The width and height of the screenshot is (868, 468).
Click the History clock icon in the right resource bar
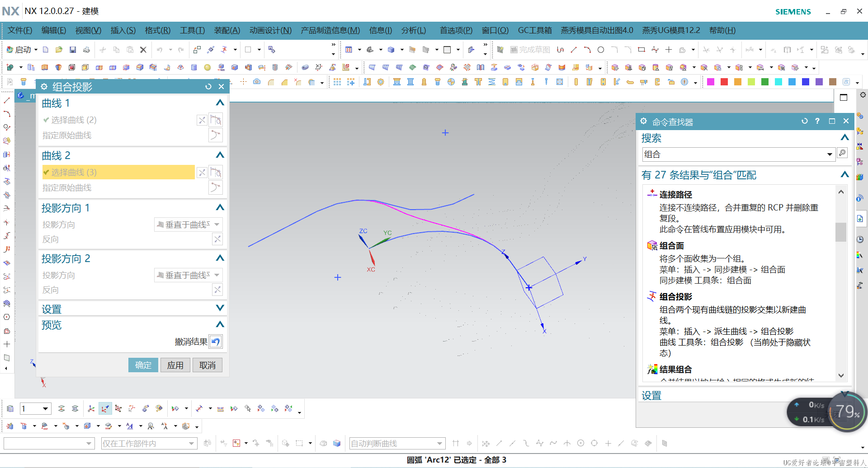click(860, 239)
